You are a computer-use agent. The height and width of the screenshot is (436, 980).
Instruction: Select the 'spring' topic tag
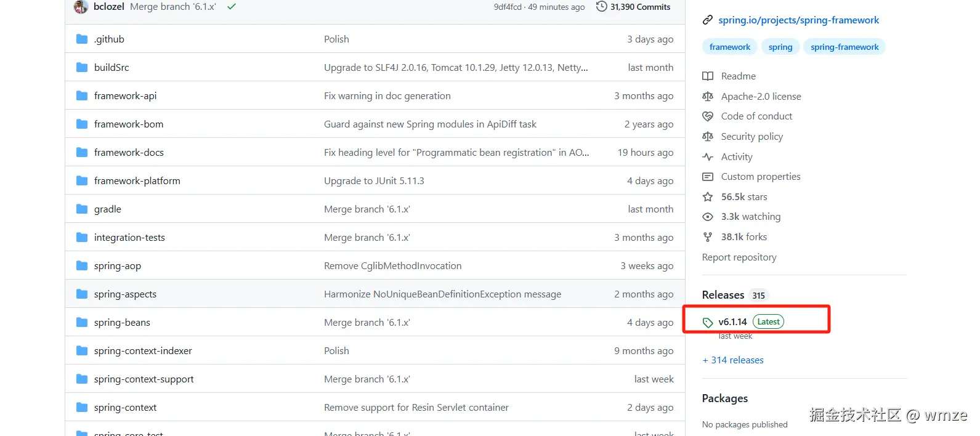point(780,47)
